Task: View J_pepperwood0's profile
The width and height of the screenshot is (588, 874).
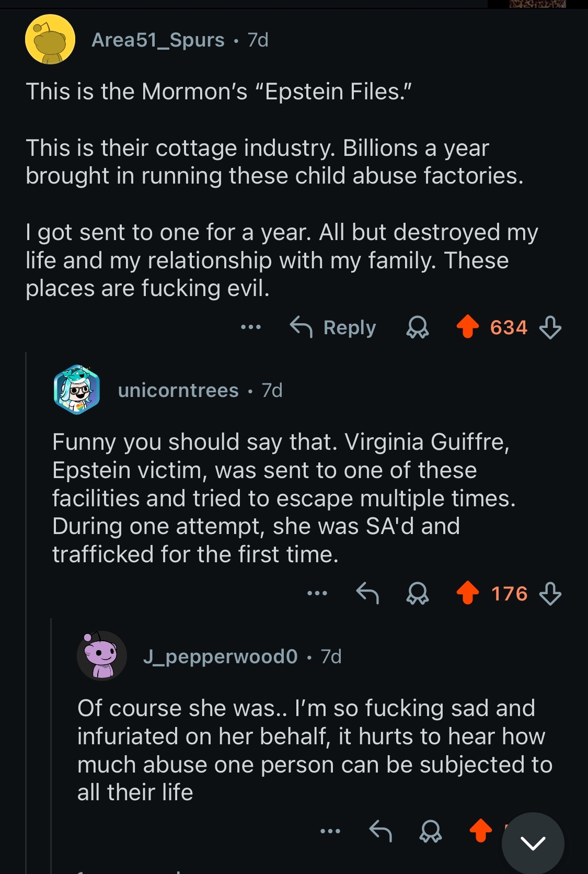Action: tap(220, 656)
